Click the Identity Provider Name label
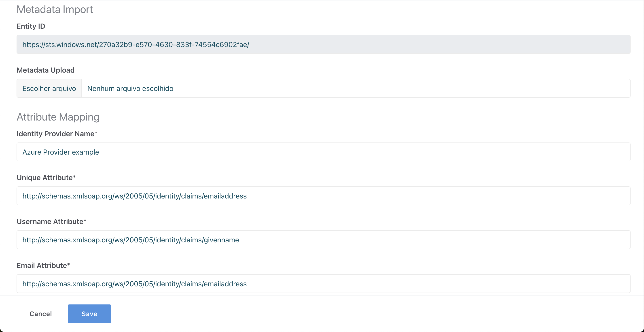Screen dimensions: 644x332 tap(55, 134)
